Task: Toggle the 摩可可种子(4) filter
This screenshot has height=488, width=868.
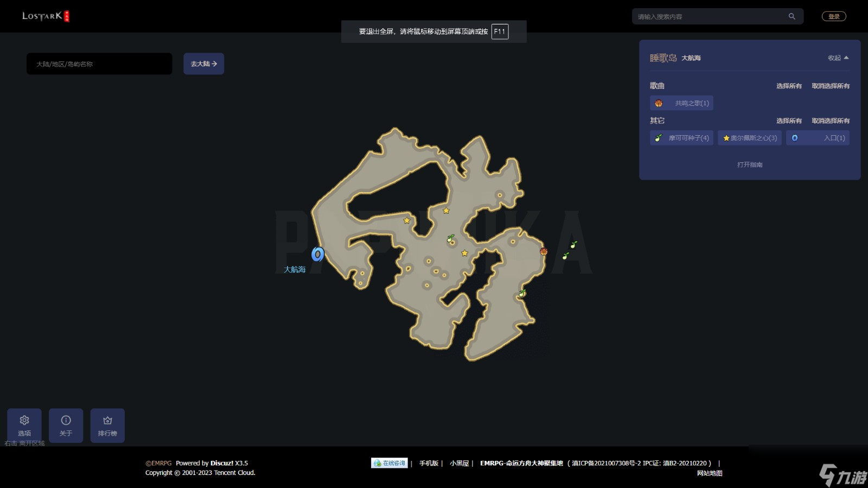Action: coord(682,138)
